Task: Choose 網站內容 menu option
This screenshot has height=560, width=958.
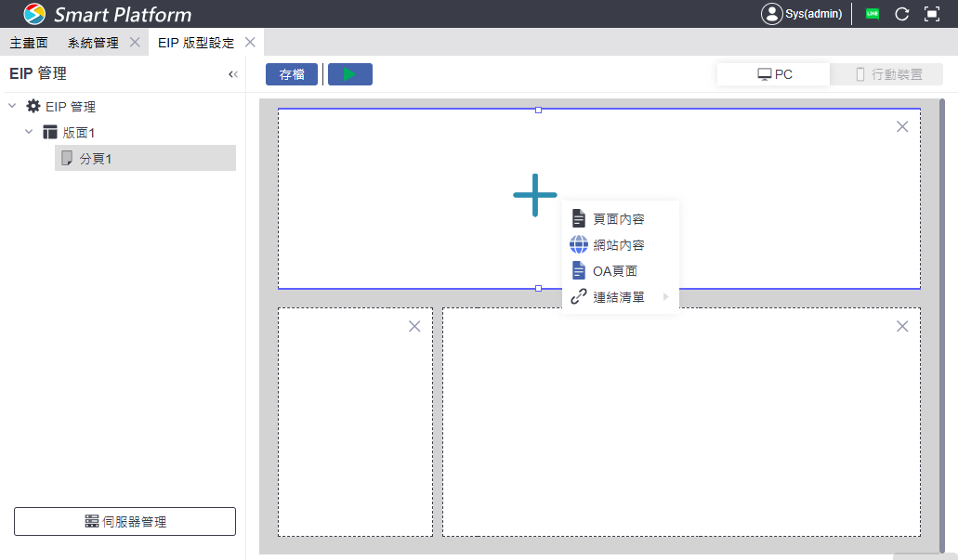Action: 619,245
